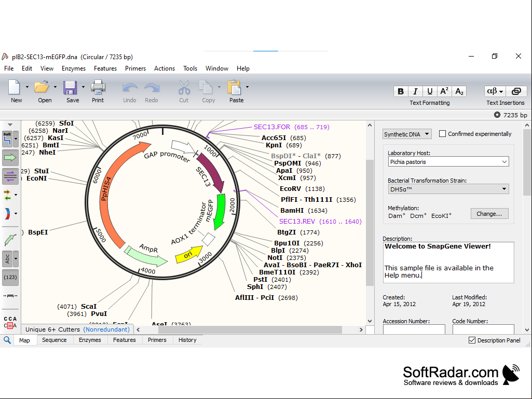The image size is (532, 399).
Task: Apply subscript formatting
Action: pyautogui.click(x=459, y=91)
